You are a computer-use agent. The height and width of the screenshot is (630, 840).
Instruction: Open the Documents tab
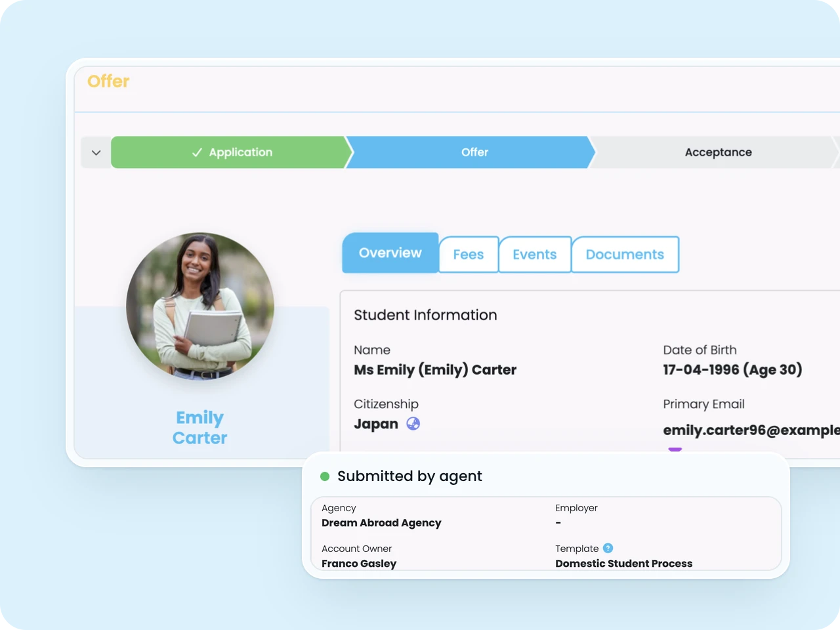pos(625,255)
